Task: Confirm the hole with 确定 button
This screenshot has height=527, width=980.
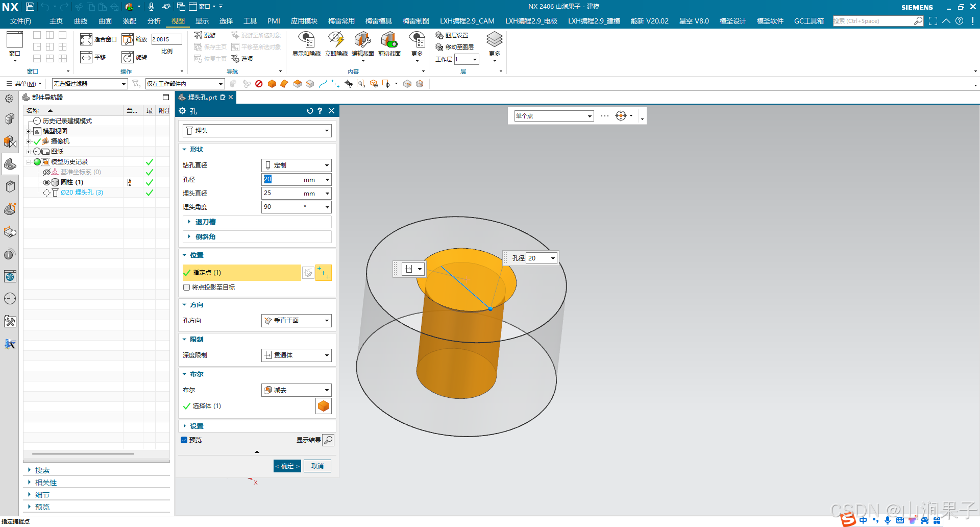Action: click(287, 466)
